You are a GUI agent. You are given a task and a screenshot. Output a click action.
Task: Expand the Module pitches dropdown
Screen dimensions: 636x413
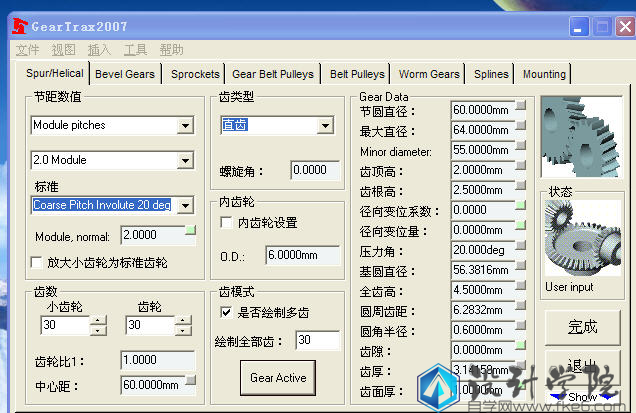[185, 126]
